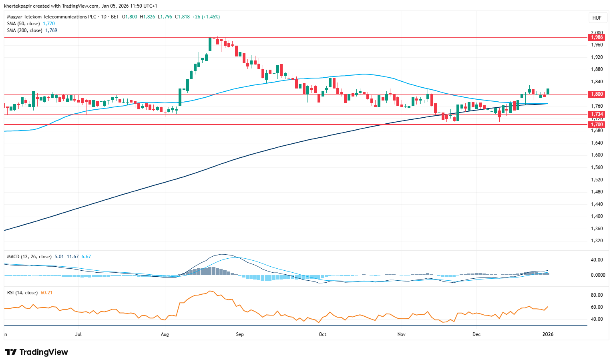Click the SMA (50, close) legend

point(23,24)
